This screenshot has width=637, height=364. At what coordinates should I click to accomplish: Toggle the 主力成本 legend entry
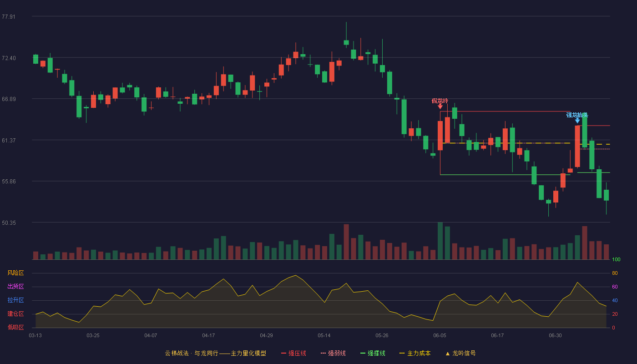click(415, 353)
